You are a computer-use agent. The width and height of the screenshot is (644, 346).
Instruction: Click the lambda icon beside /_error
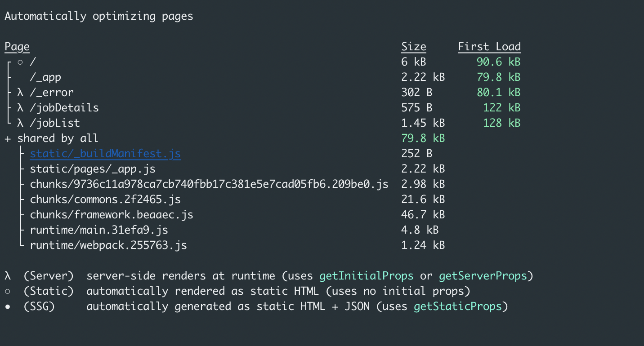coord(20,92)
